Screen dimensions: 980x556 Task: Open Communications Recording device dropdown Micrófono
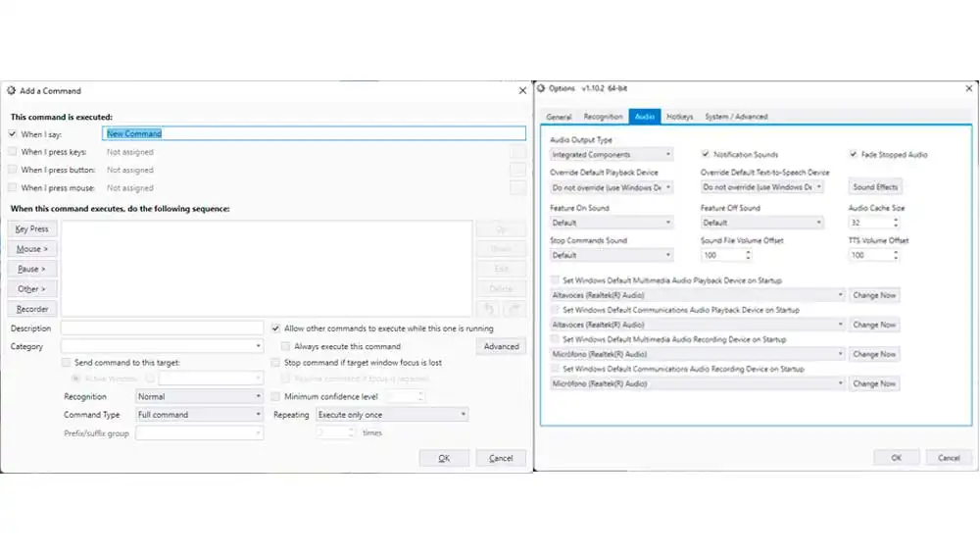(698, 383)
